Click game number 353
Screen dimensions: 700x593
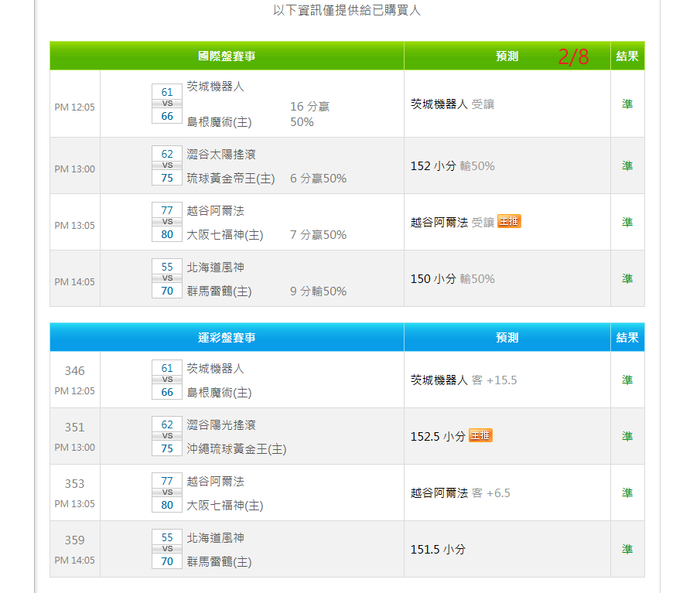tap(74, 484)
